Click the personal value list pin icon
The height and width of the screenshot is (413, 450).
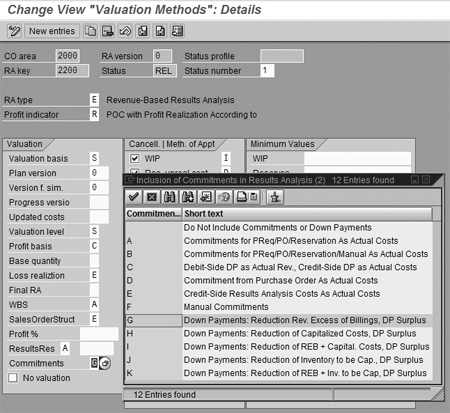(x=275, y=197)
